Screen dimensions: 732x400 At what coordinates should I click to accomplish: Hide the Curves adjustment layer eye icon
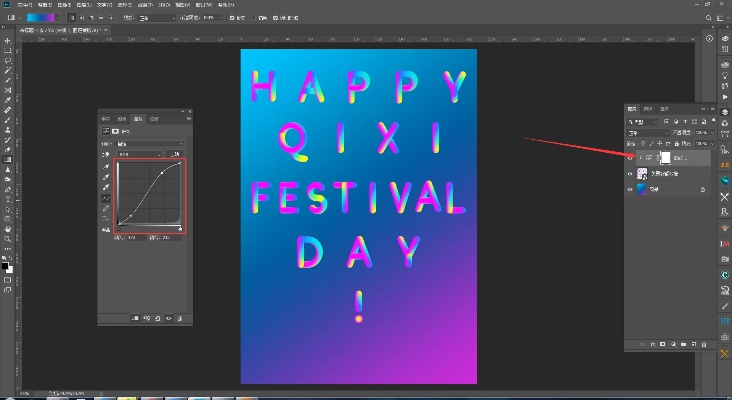[x=630, y=158]
